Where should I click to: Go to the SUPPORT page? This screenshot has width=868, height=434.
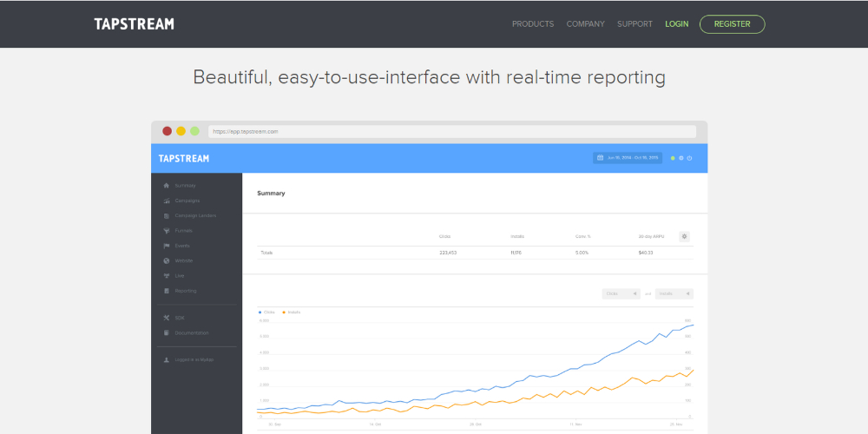tap(635, 24)
